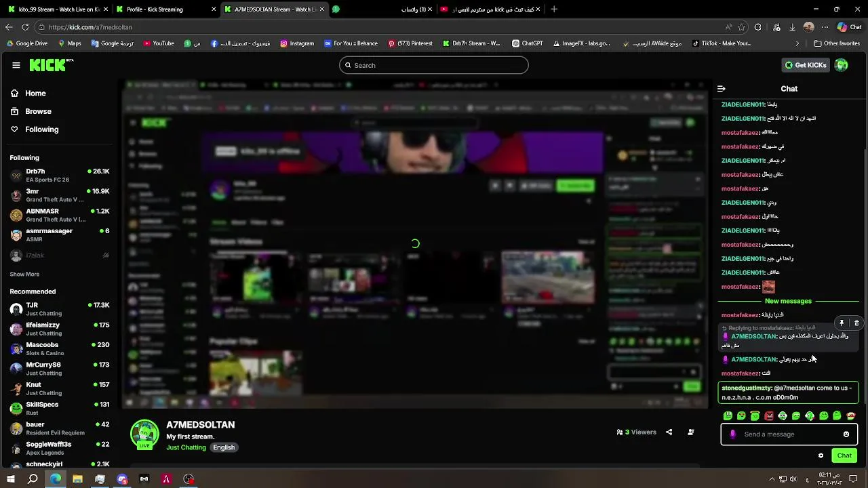The height and width of the screenshot is (488, 868).
Task: Insert the last emote in emote row
Action: click(x=851, y=415)
